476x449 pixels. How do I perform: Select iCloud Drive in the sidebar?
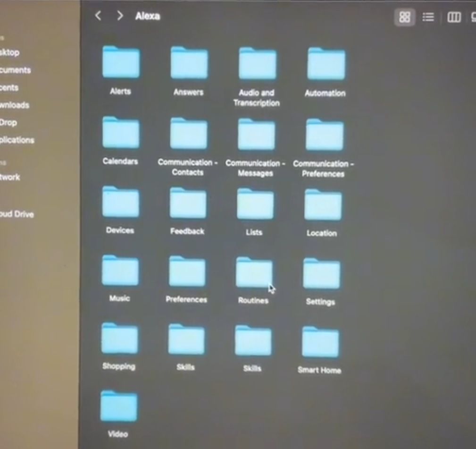point(17,214)
